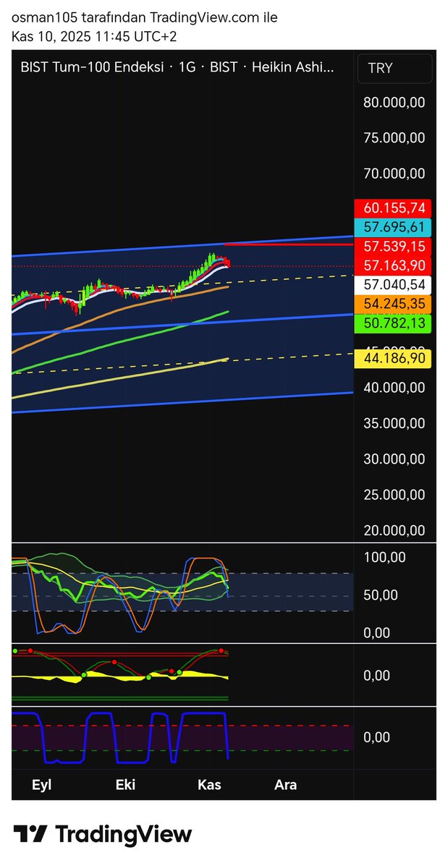Open the TRY currency selector

tap(395, 69)
